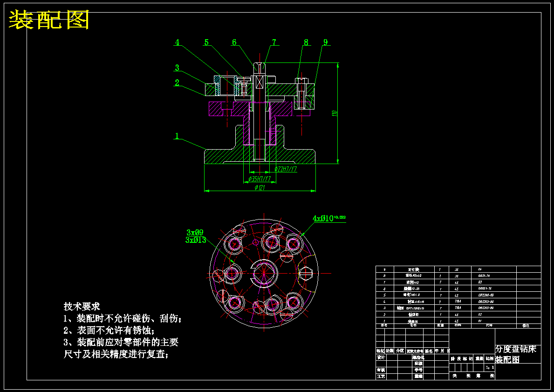Image resolution: width=554 pixels, height=392 pixels.
Task: Click the Φ35H7/f7 fit dimension
Action: click(x=260, y=179)
